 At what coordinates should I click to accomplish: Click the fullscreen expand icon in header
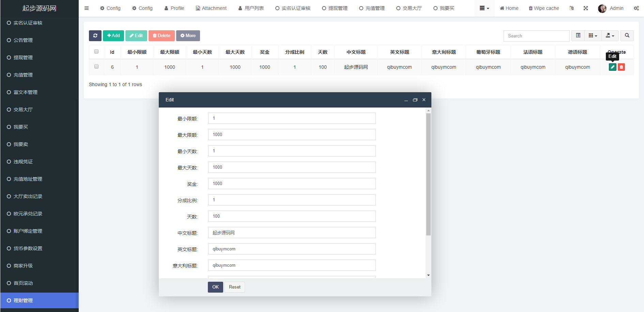click(x=585, y=8)
